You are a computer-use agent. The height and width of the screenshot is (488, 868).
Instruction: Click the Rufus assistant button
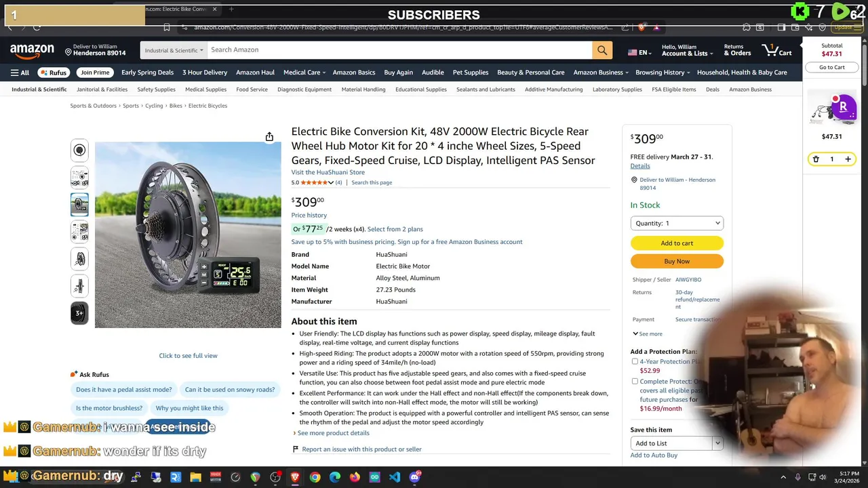tap(54, 73)
